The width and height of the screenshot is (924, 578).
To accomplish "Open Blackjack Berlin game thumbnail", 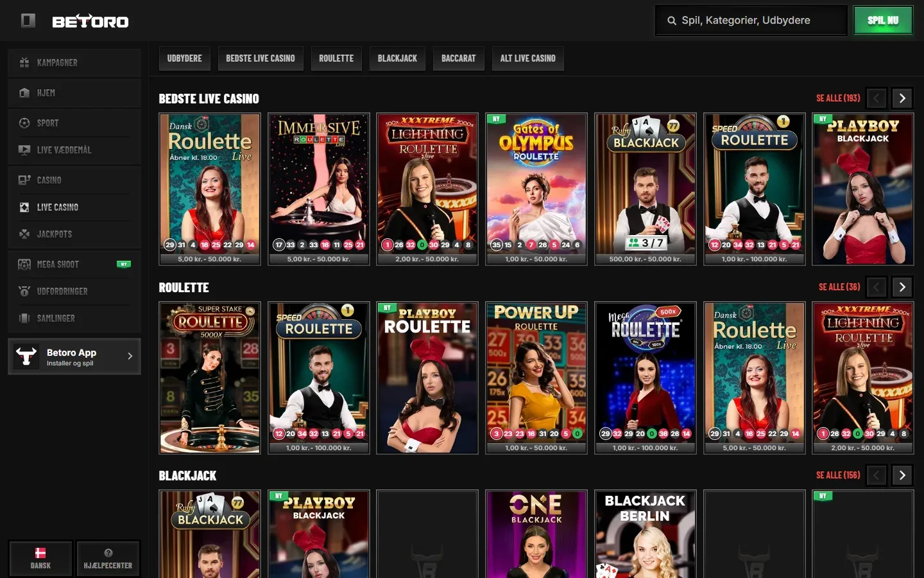I will click(x=646, y=534).
